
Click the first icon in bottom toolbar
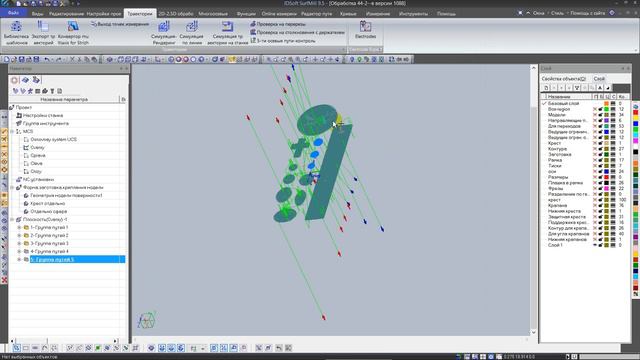pos(16,348)
